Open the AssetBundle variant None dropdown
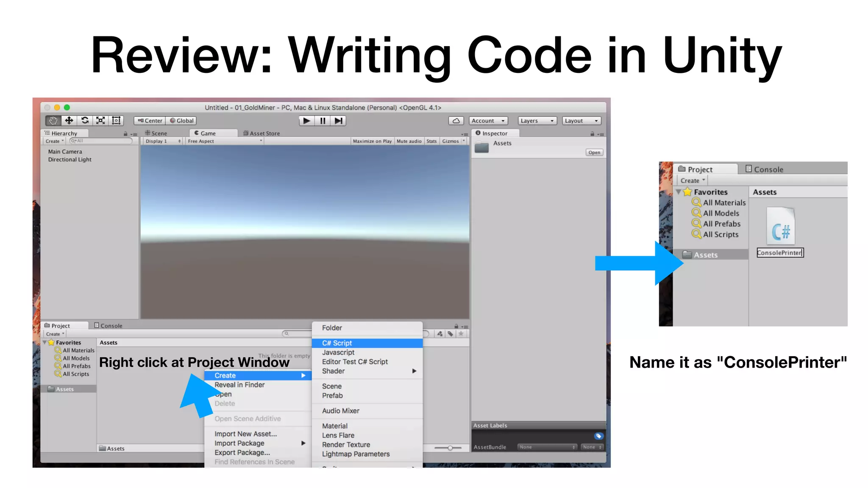 click(x=592, y=447)
